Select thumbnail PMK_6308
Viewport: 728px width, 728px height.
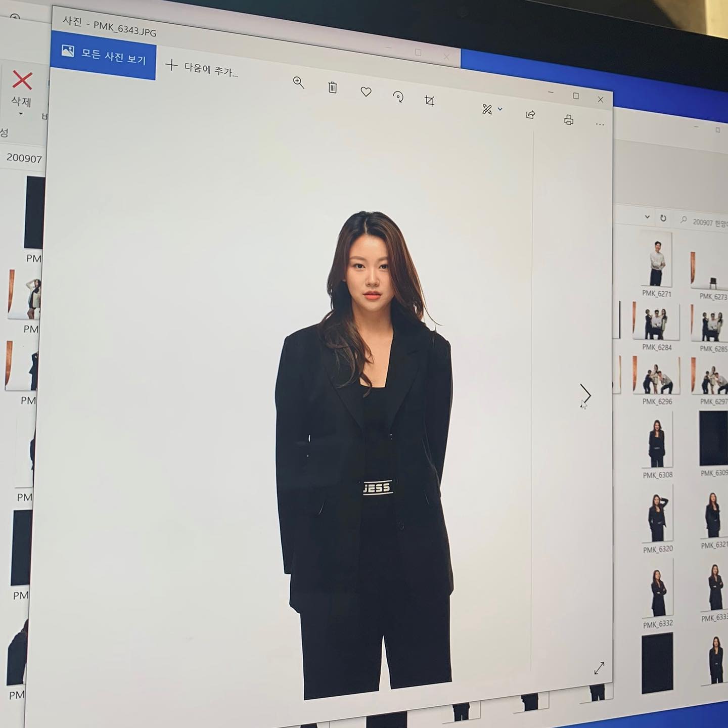pos(657,440)
